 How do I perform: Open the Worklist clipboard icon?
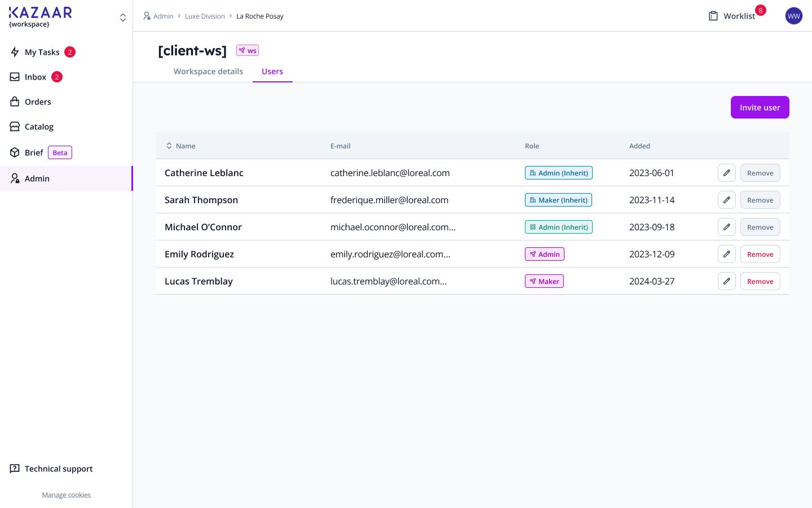[713, 16]
